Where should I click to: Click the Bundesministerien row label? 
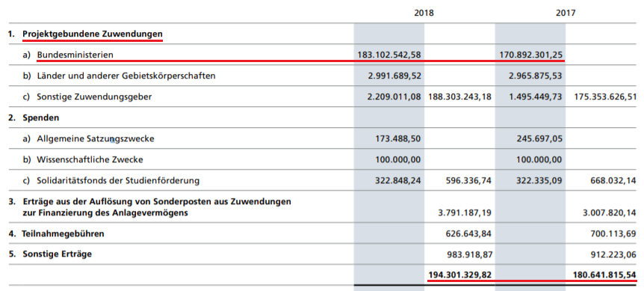pos(75,55)
